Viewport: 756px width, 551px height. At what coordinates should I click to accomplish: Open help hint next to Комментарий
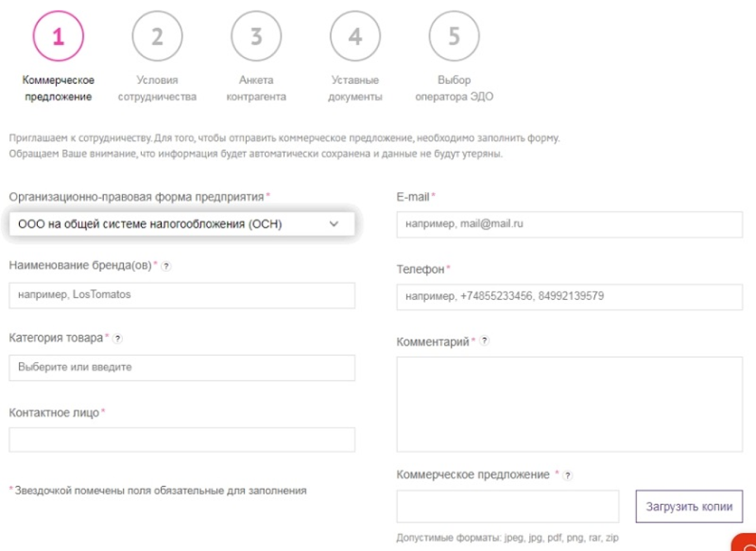485,341
